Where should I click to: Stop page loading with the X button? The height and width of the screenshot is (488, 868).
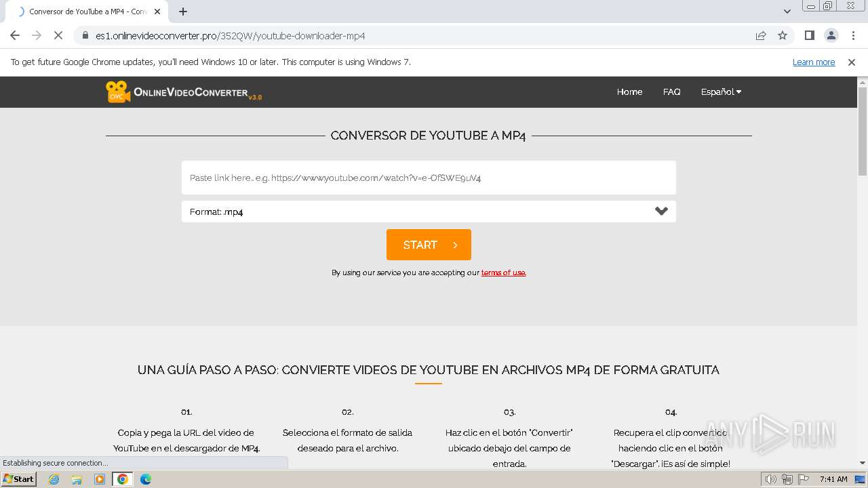coord(58,35)
